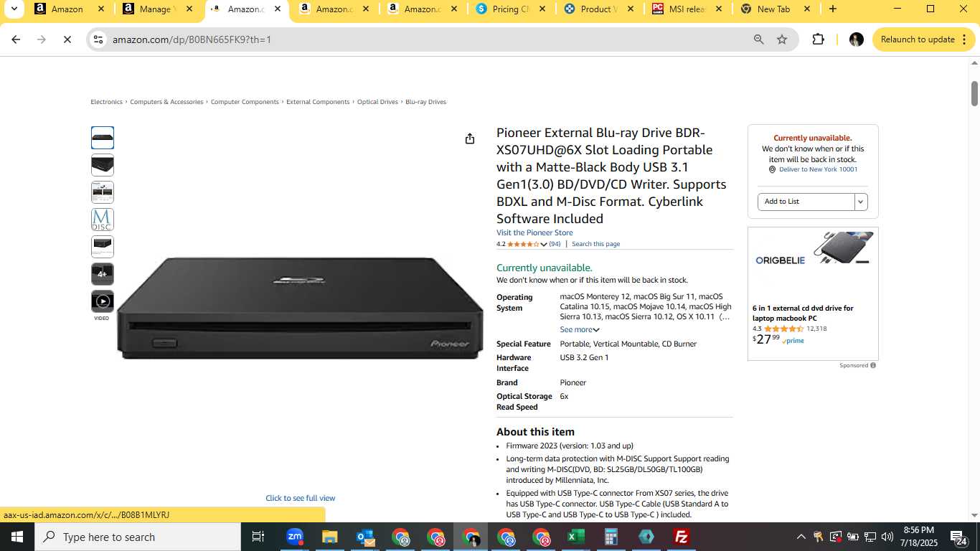
Task: Close the New Tab tab
Action: [806, 9]
